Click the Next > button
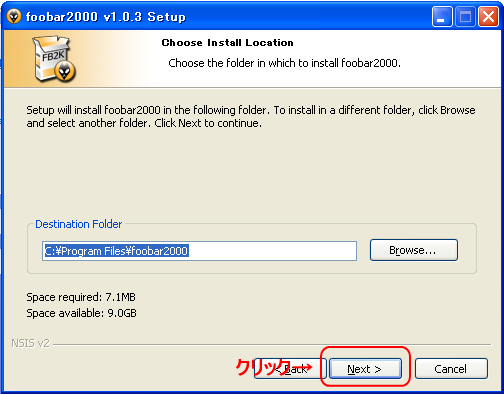Screen dimensions: 504x394 [365, 369]
